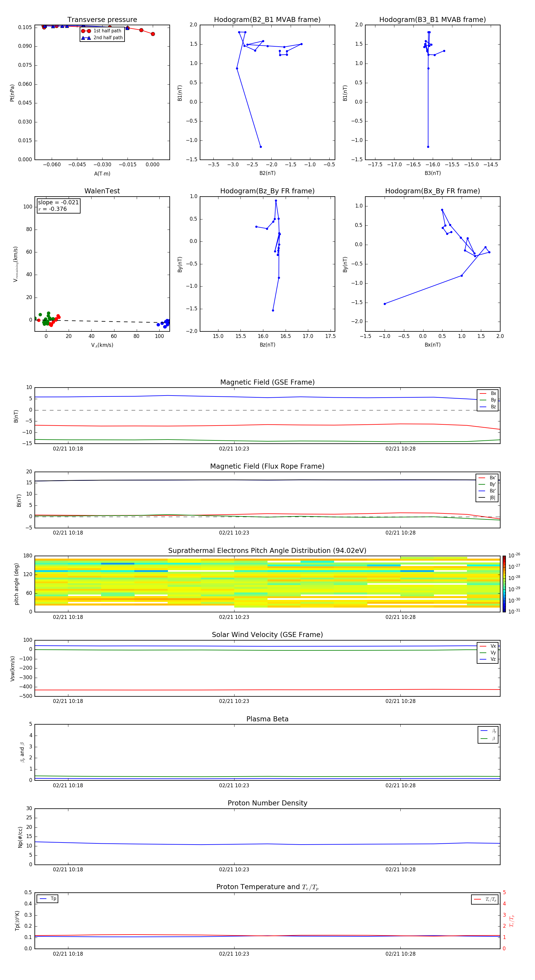
Task: Click the 'pitch angle (deg)' axis label
Action: tap(16, 584)
